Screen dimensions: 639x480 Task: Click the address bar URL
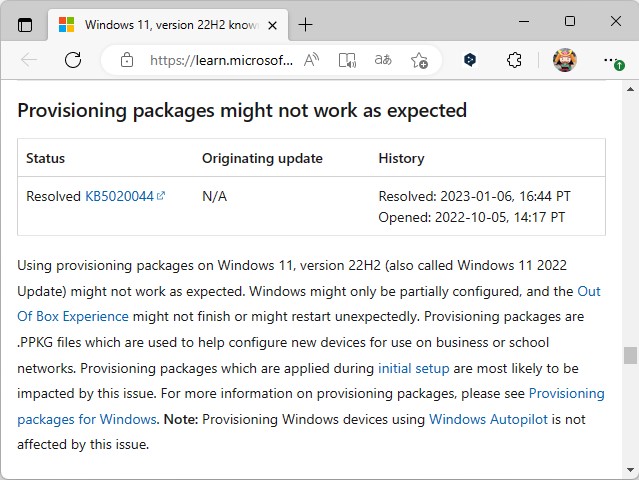tap(221, 60)
